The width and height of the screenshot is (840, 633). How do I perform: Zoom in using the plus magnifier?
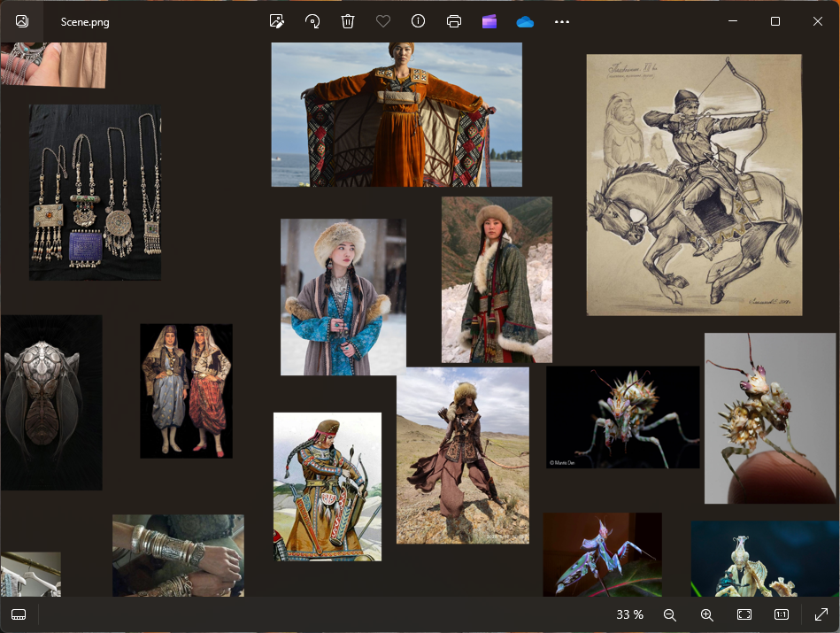706,614
